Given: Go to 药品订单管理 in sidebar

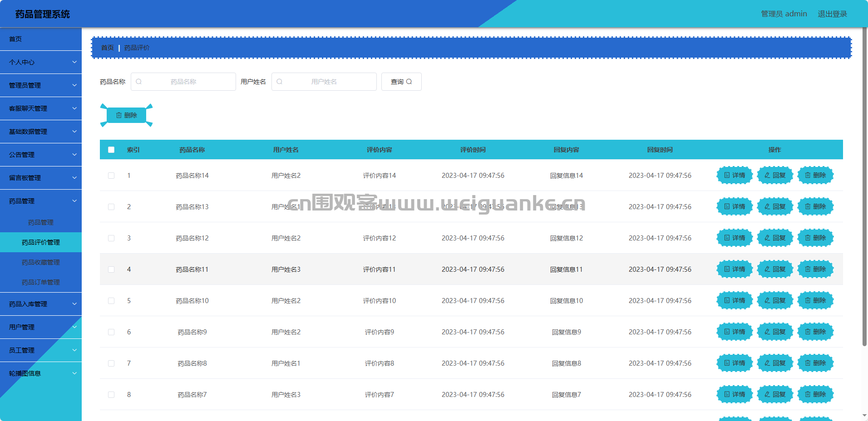Looking at the screenshot, I should (x=41, y=282).
